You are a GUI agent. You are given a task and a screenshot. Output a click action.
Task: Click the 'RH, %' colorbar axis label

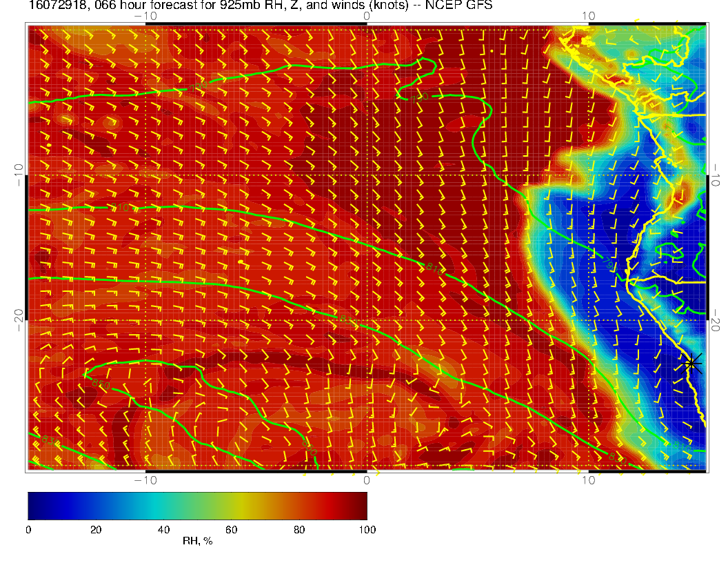[197, 541]
